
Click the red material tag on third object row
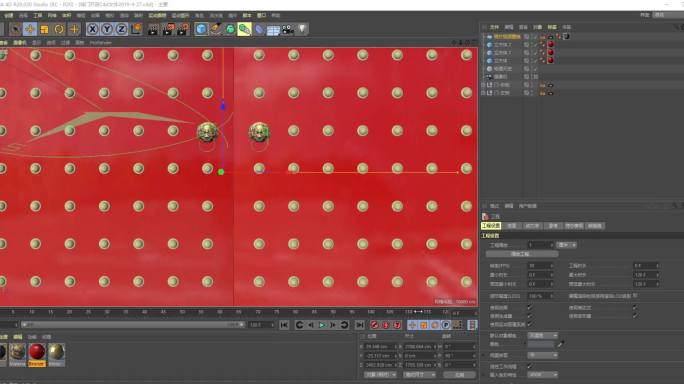pyautogui.click(x=551, y=52)
